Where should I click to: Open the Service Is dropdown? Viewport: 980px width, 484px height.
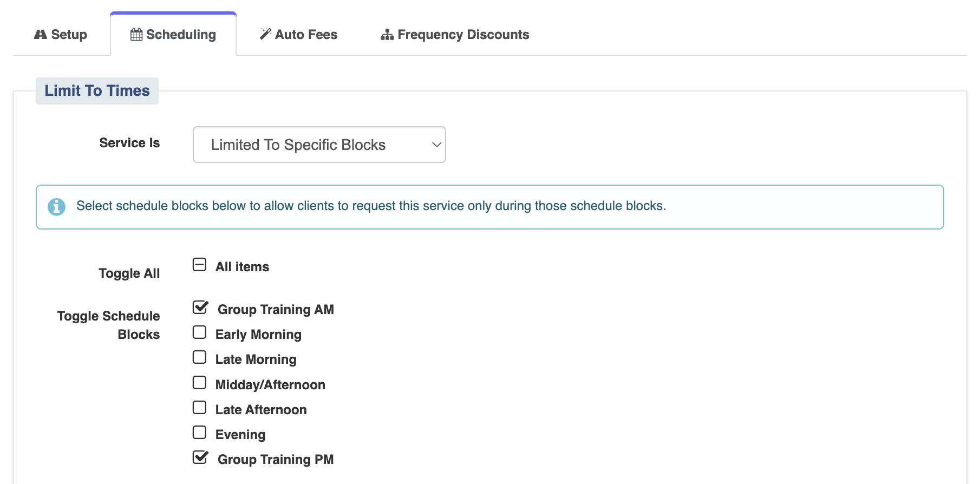coord(319,145)
